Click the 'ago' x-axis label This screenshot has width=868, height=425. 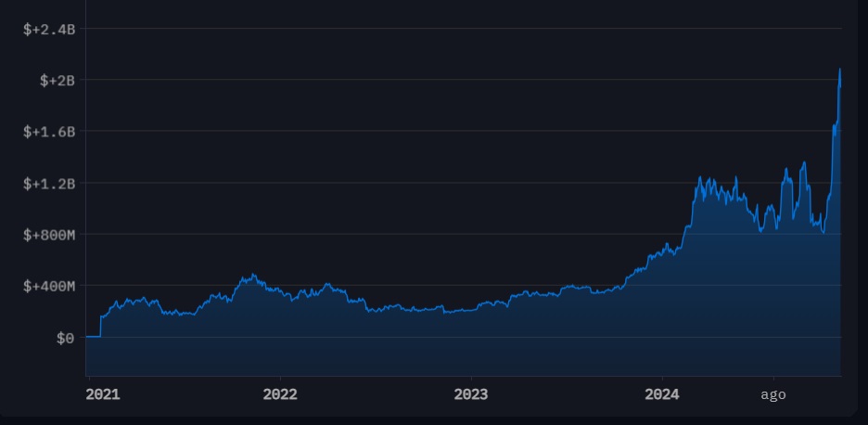[773, 395]
